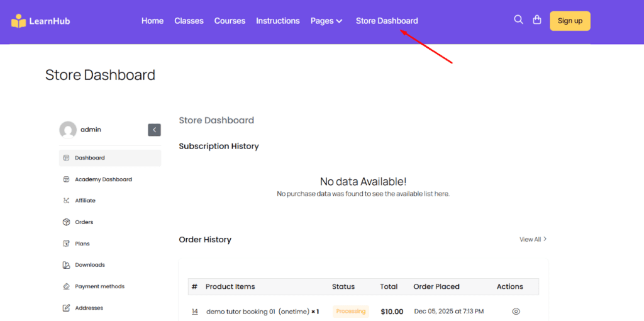Click the Affiliate sidebar icon

66,201
